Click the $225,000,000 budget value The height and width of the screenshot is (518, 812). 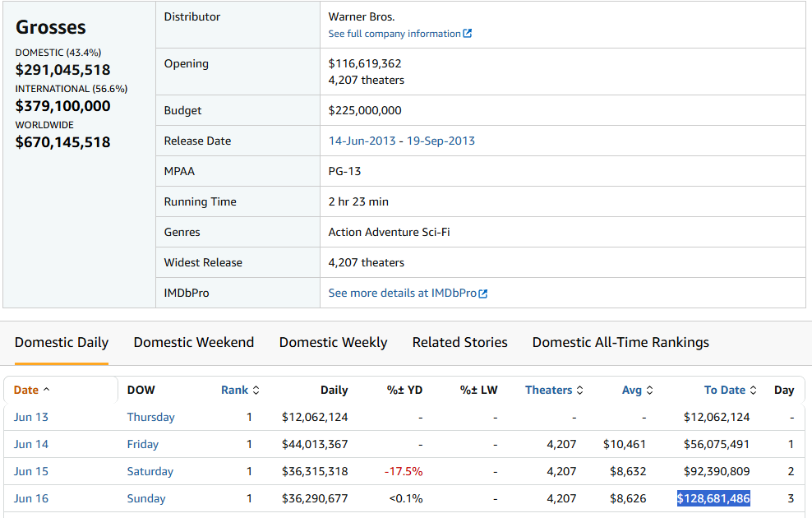(365, 110)
